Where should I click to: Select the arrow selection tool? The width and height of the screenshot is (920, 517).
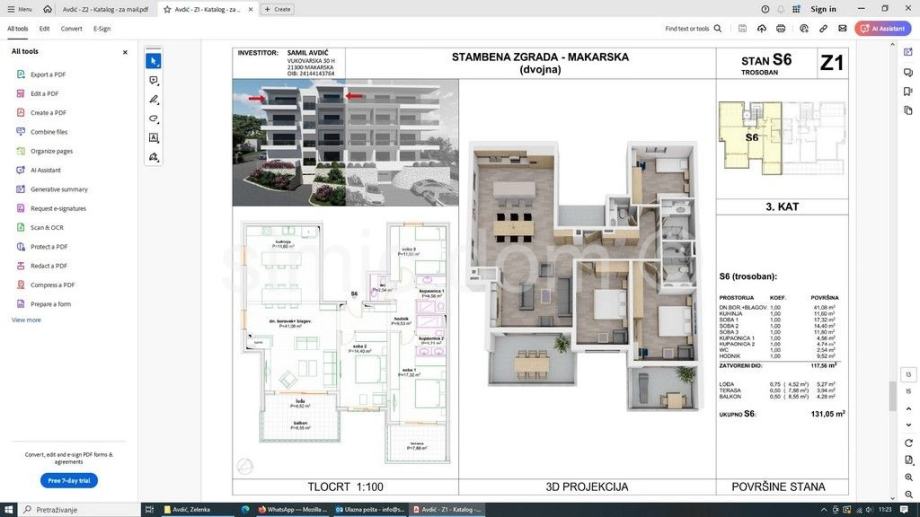(x=154, y=61)
